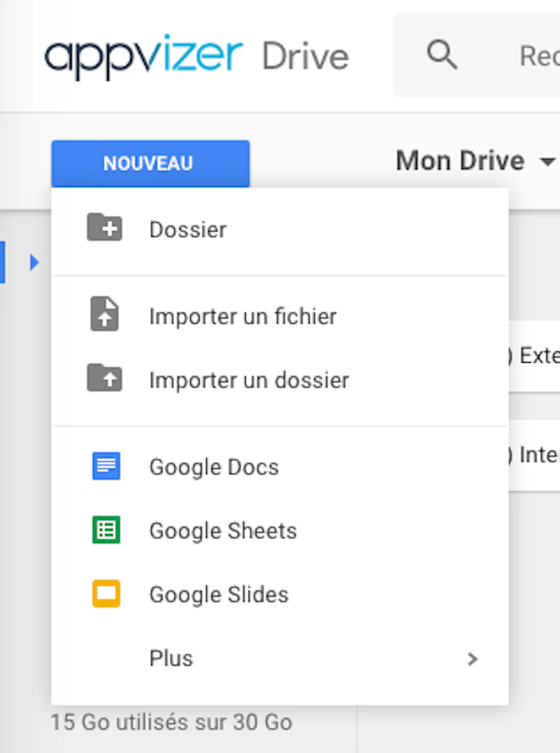Choose Importer un fichier
Screen dimensions: 560x753
[x=280, y=316]
